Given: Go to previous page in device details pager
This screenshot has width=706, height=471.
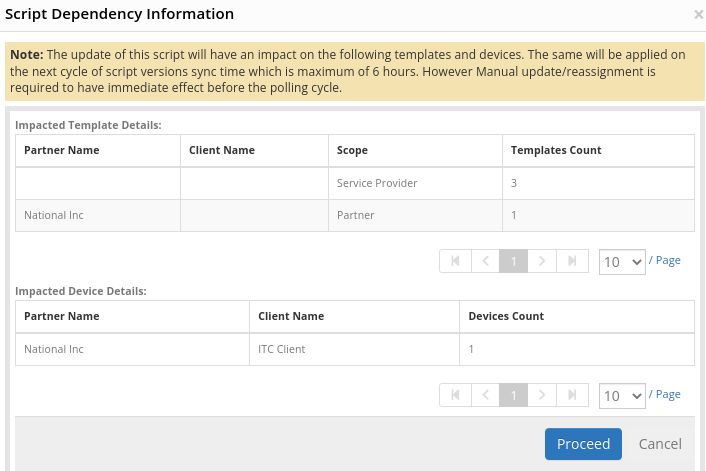Looking at the screenshot, I should [484, 395].
